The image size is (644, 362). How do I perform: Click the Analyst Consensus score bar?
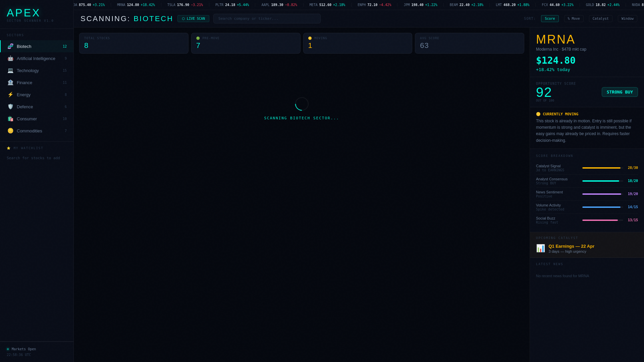coord(603,181)
